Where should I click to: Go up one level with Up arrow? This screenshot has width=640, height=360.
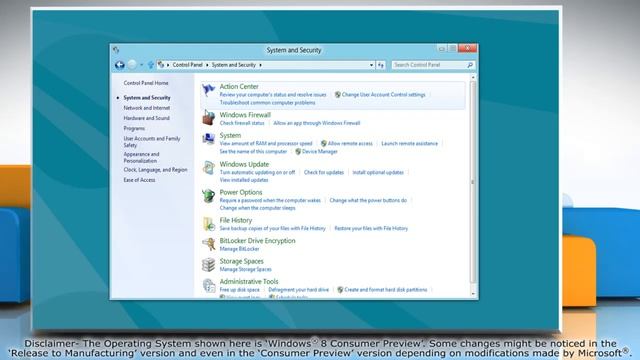(x=151, y=65)
